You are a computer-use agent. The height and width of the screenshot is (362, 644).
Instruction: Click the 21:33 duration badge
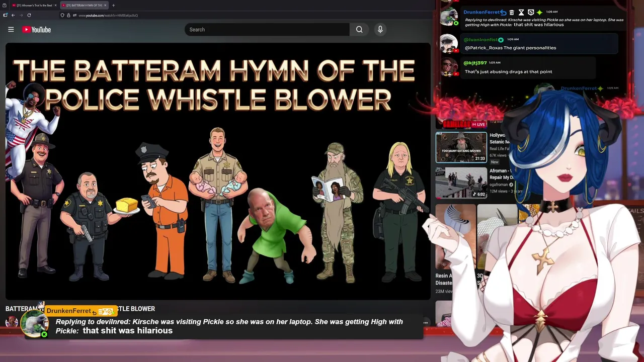(x=480, y=158)
